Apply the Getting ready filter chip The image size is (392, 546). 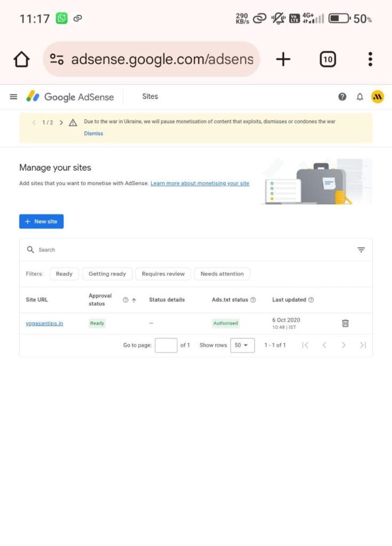coord(107,274)
